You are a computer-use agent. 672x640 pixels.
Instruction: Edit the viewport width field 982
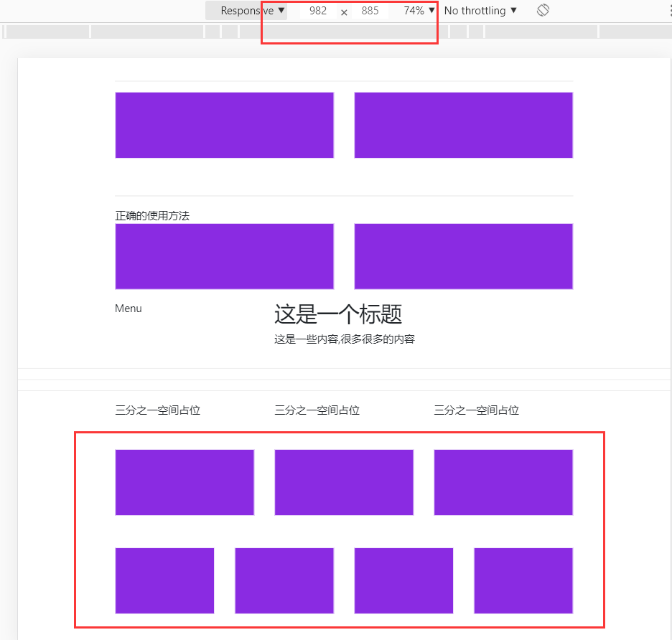pos(318,10)
